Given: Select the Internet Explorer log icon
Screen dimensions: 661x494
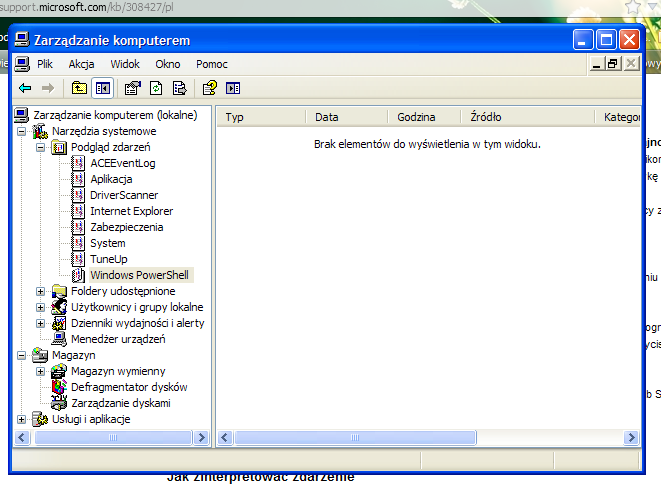Looking at the screenshot, I should coord(78,211).
